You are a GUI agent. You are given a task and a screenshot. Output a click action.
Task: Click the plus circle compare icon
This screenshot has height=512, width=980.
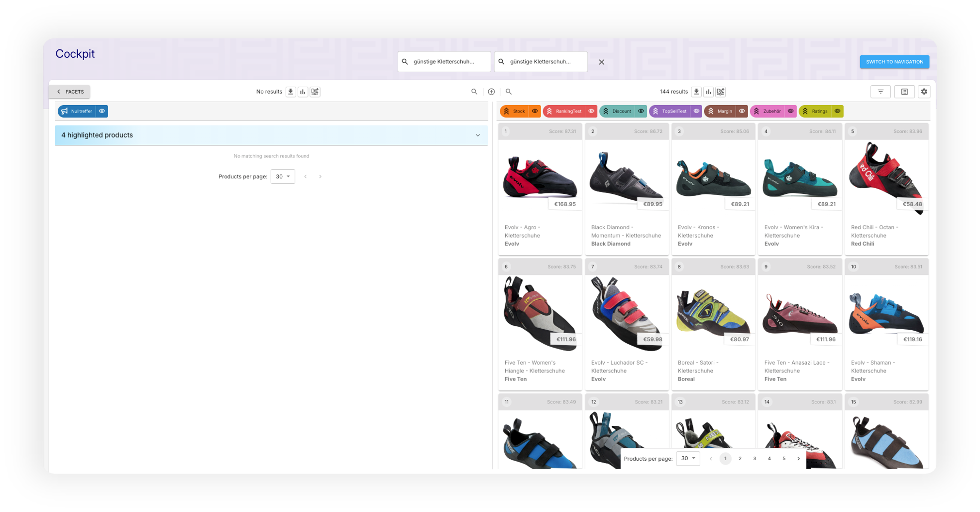coord(491,92)
